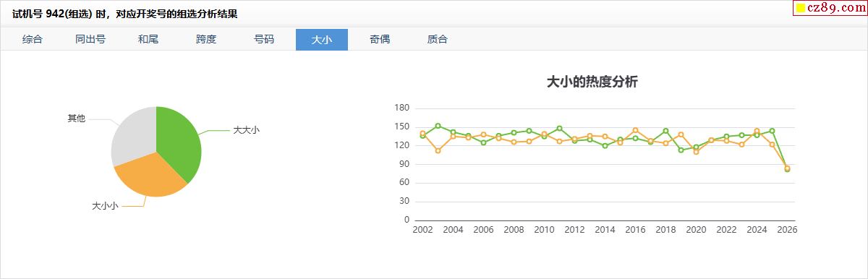Click the yellow square cz89 logo icon

point(801,9)
